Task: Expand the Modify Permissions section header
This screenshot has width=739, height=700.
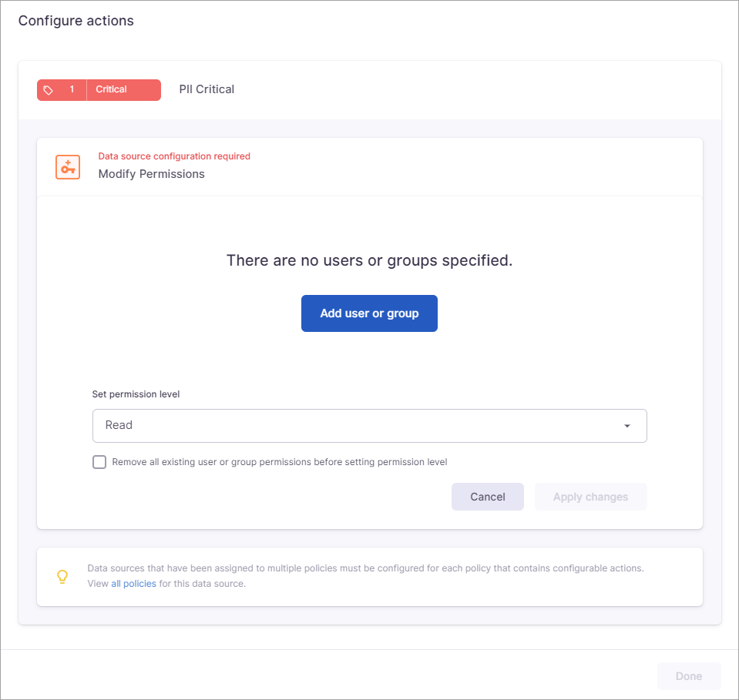Action: (370, 166)
